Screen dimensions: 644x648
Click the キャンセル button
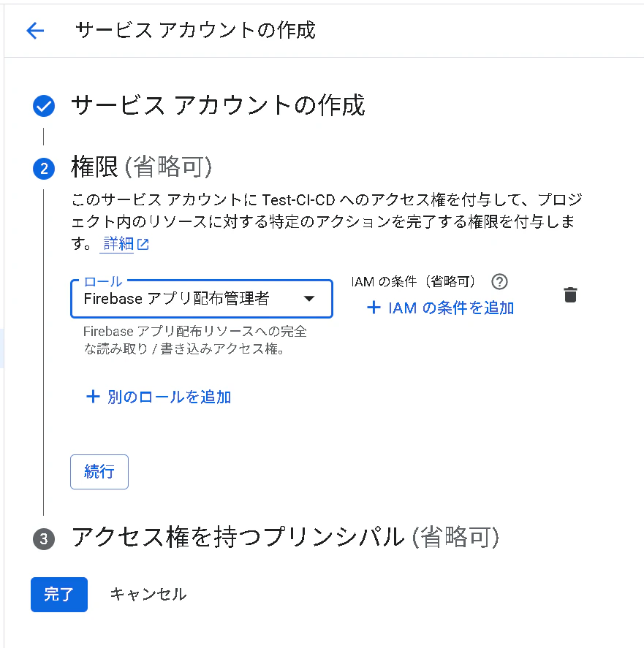click(x=148, y=594)
